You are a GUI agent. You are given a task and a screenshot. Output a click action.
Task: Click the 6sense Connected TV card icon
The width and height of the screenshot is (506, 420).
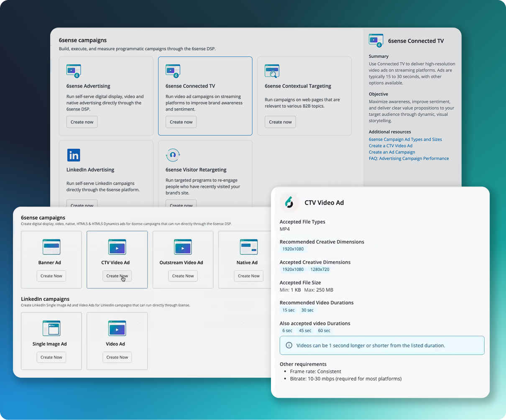pos(173,71)
